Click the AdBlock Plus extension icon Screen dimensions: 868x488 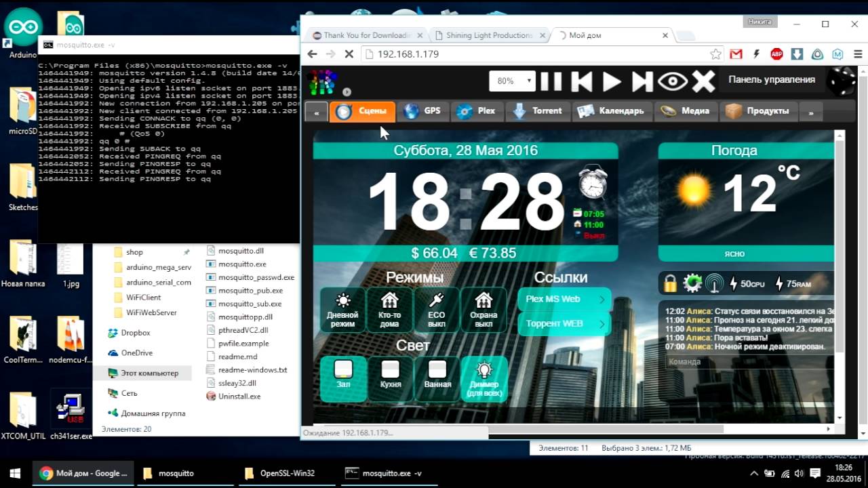point(776,54)
